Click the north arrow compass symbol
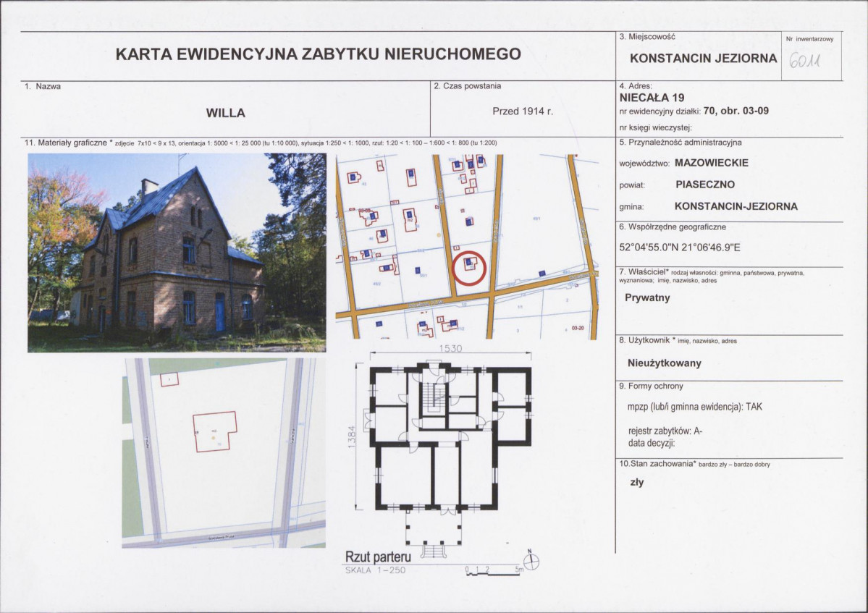The height and width of the screenshot is (613, 868). click(x=531, y=561)
